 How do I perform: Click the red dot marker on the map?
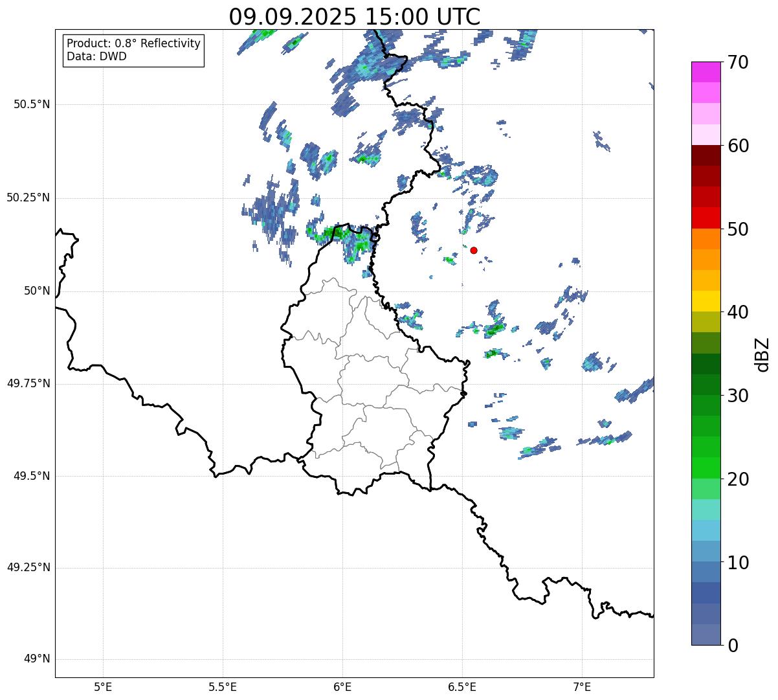point(474,250)
